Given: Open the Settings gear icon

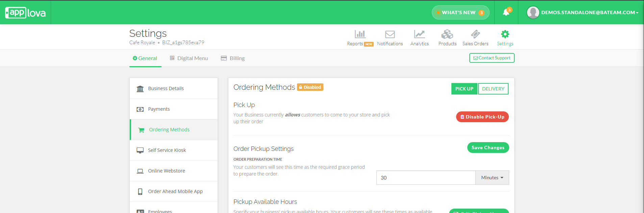Looking at the screenshot, I should (505, 34).
